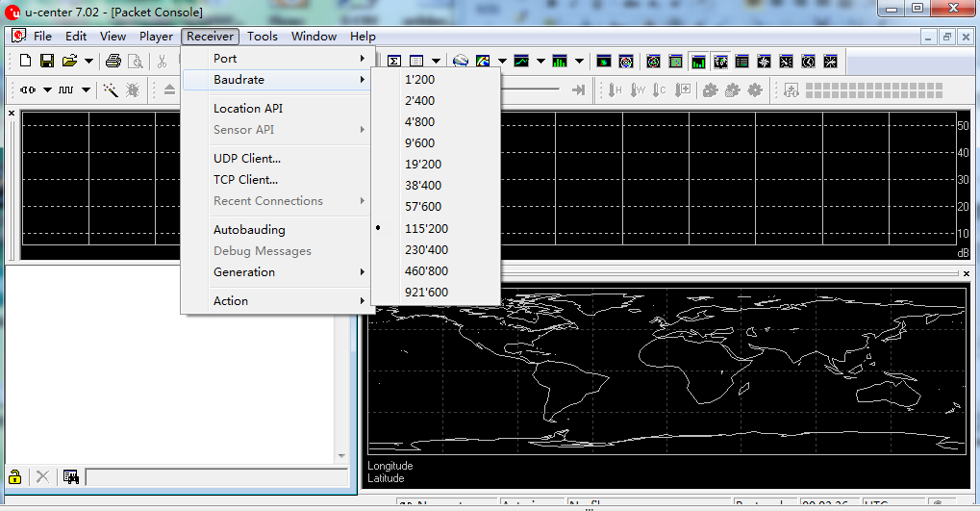
Task: Clear console using the X icon beside the padlock
Action: 42,476
